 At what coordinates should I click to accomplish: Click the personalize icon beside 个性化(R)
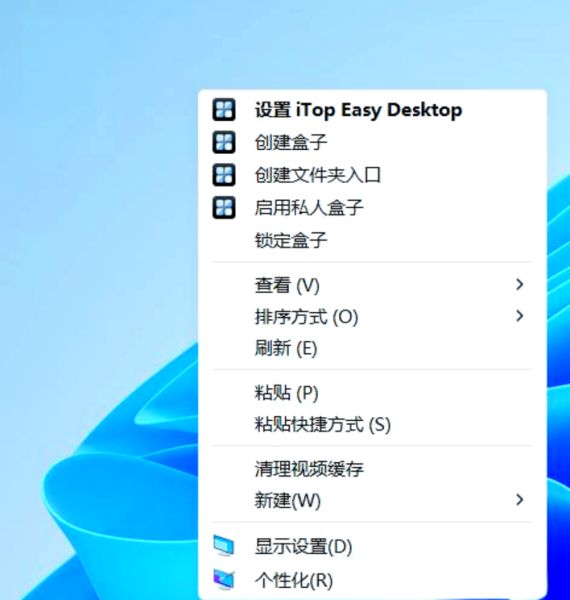[224, 579]
